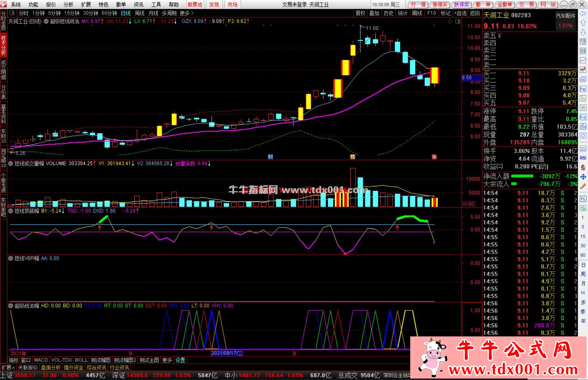Open the candlestick chart icon in right toolbar
This screenshot has height=380, width=588.
pyautogui.click(x=583, y=70)
